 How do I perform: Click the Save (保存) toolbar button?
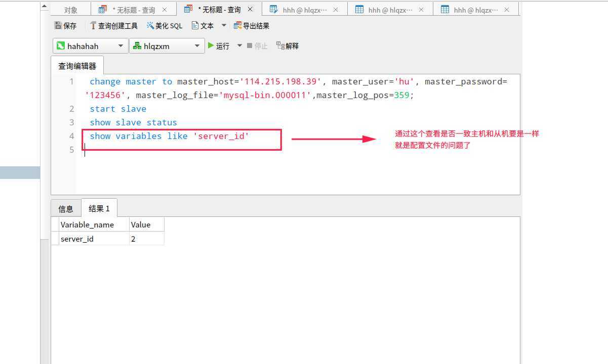(x=65, y=26)
